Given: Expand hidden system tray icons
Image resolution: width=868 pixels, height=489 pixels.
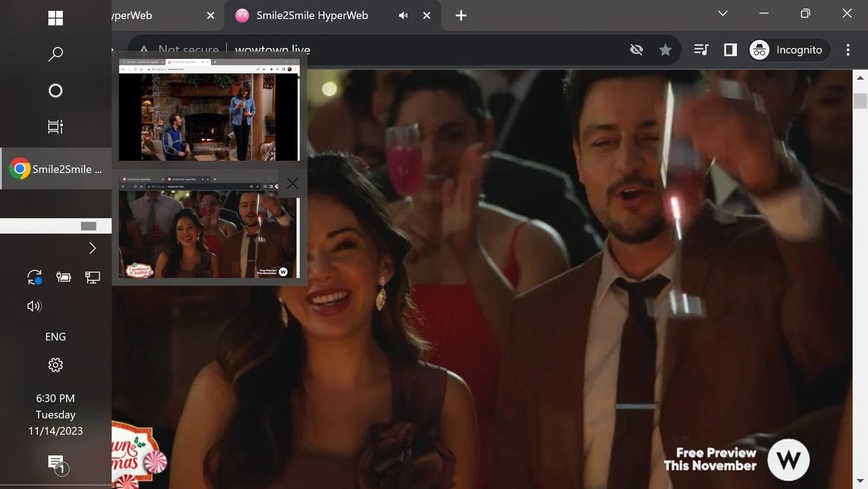Looking at the screenshot, I should 92,248.
